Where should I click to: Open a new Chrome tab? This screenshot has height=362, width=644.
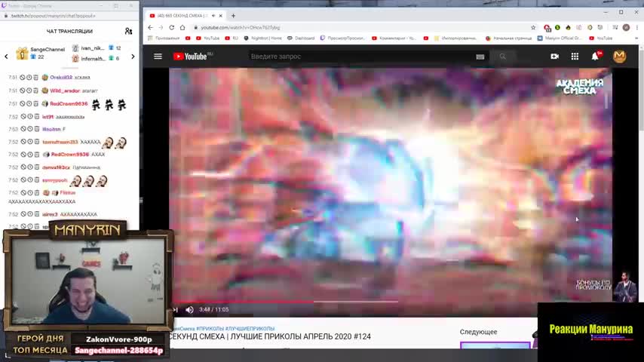233,16
